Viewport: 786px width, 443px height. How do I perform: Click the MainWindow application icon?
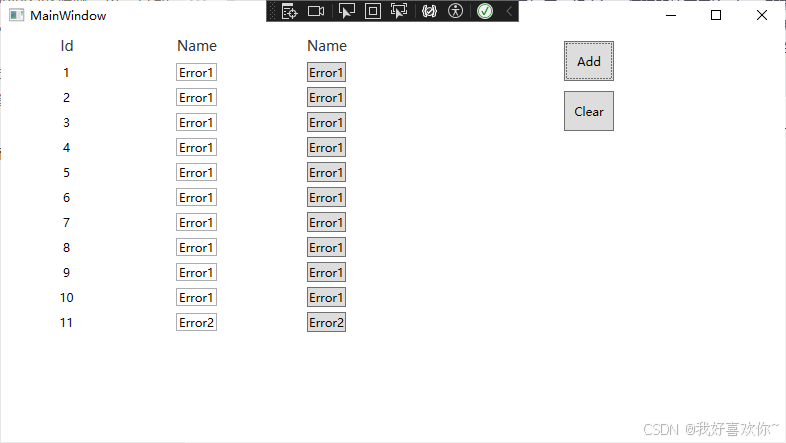pyautogui.click(x=17, y=16)
